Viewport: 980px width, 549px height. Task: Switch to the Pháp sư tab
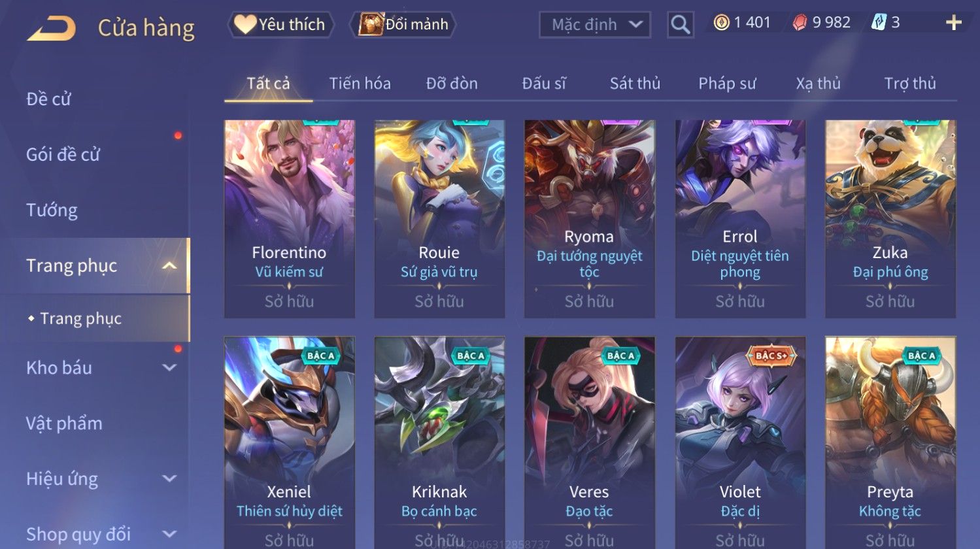pyautogui.click(x=727, y=84)
